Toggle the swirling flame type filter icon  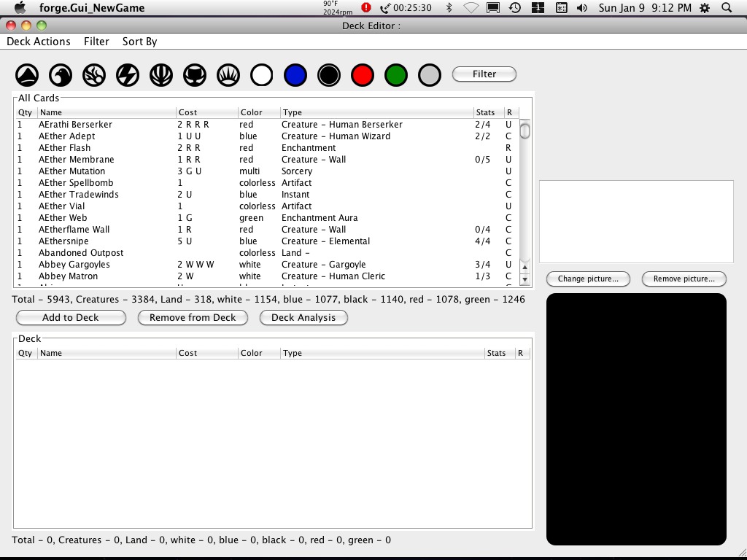tap(94, 74)
